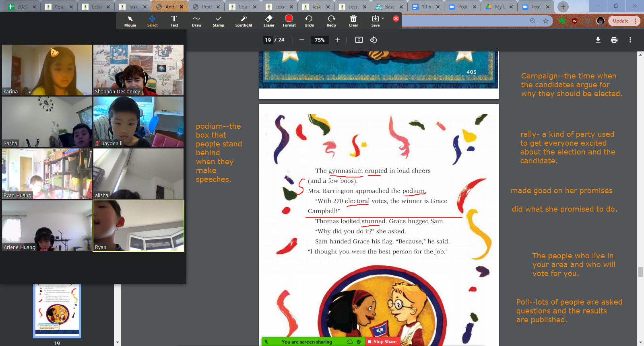The width and height of the screenshot is (644, 346).
Task: Select Shannon DeConkey's video tile
Action: coord(138,70)
